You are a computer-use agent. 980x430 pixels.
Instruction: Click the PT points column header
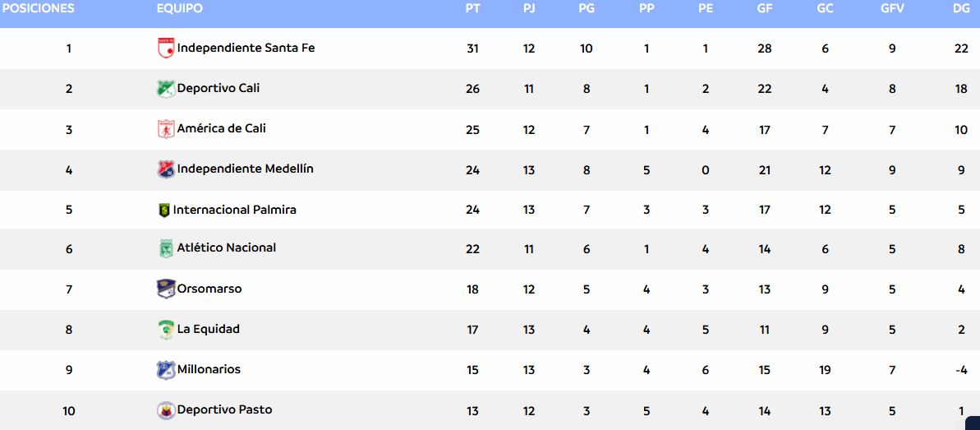pyautogui.click(x=472, y=8)
